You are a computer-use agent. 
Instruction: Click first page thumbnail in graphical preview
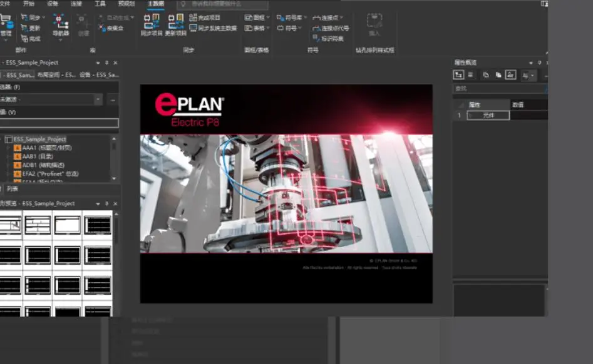(x=10, y=225)
